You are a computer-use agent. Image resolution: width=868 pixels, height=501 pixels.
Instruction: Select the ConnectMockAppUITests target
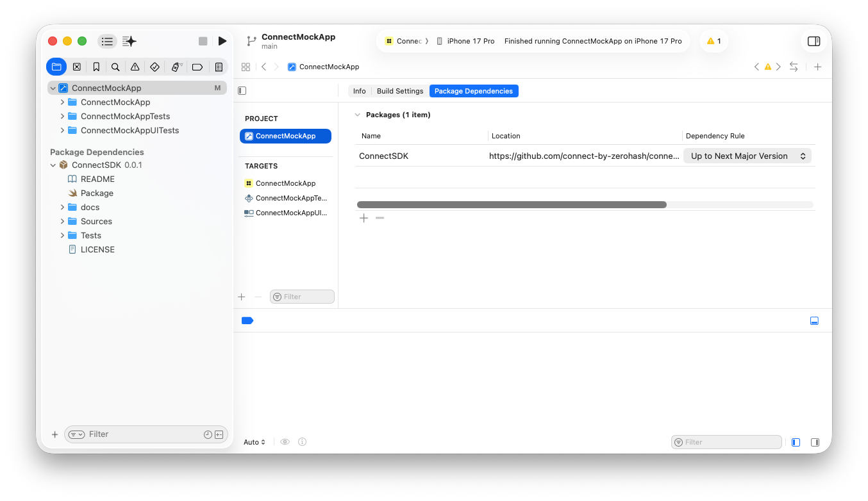pyautogui.click(x=285, y=213)
